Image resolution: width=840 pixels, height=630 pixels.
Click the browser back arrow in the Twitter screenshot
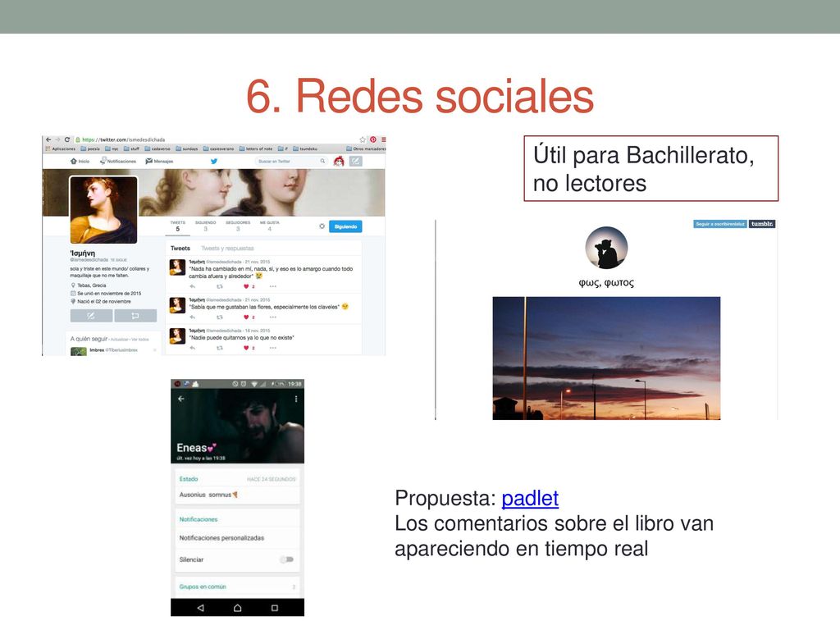[48, 139]
